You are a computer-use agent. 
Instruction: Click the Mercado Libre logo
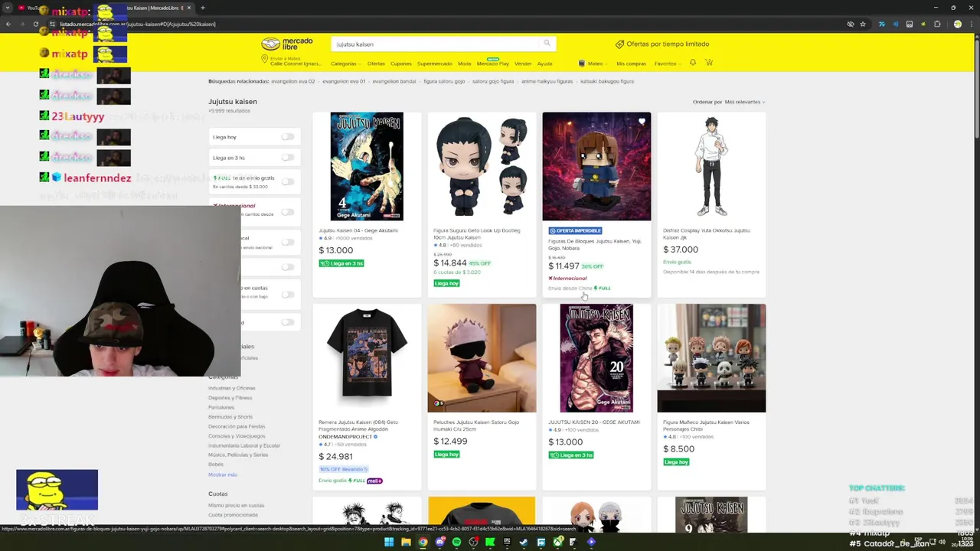pos(287,44)
